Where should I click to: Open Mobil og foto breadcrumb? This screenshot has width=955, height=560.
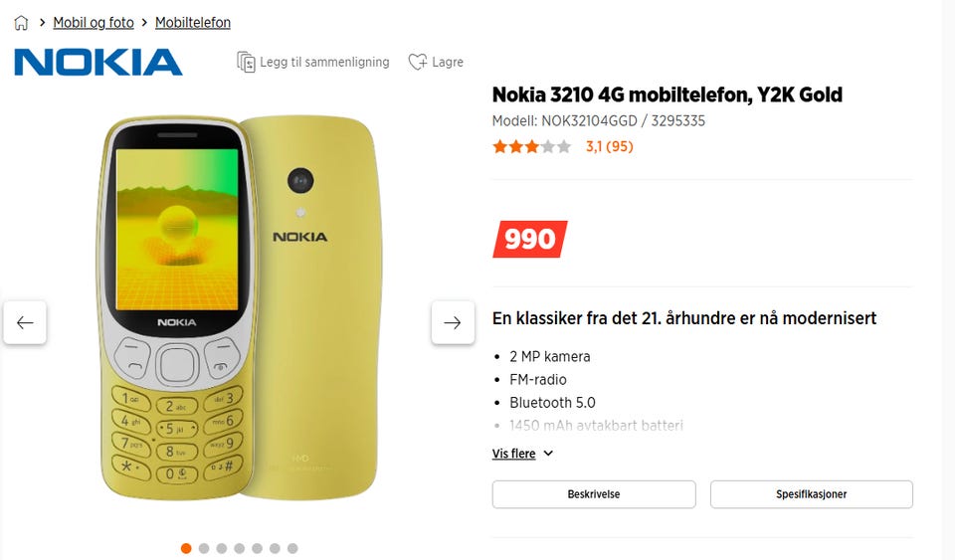pos(94,23)
